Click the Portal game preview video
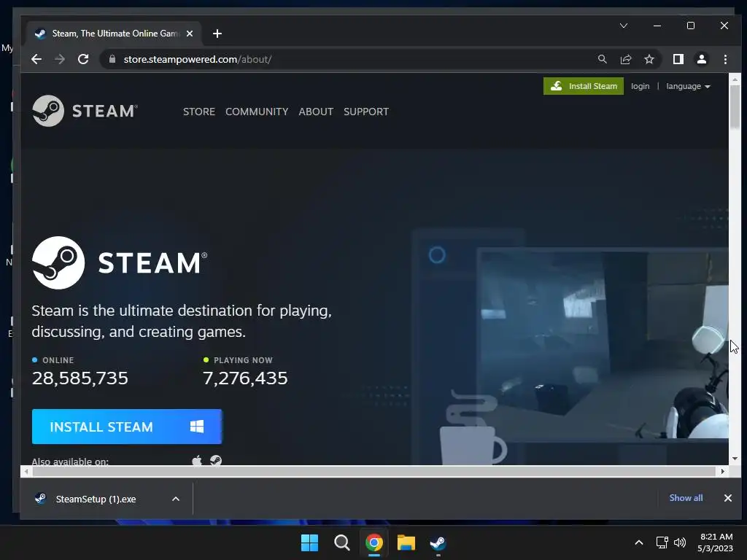The height and width of the screenshot is (560, 747). (602, 345)
